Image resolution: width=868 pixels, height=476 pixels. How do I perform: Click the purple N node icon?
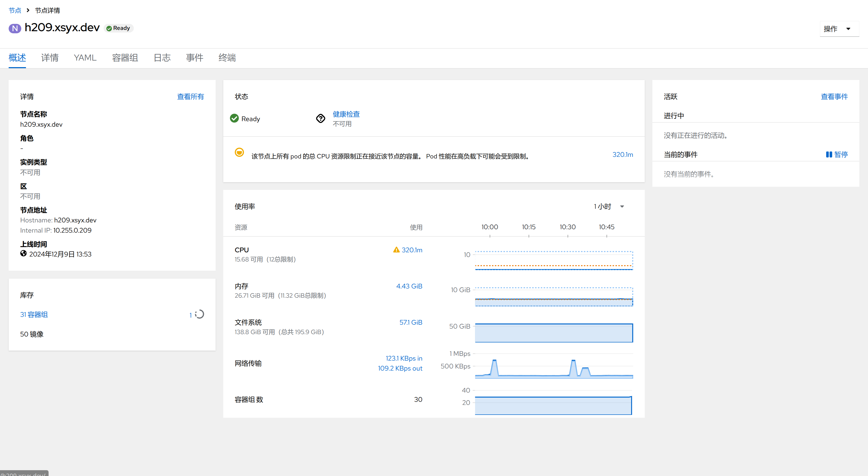(15, 28)
